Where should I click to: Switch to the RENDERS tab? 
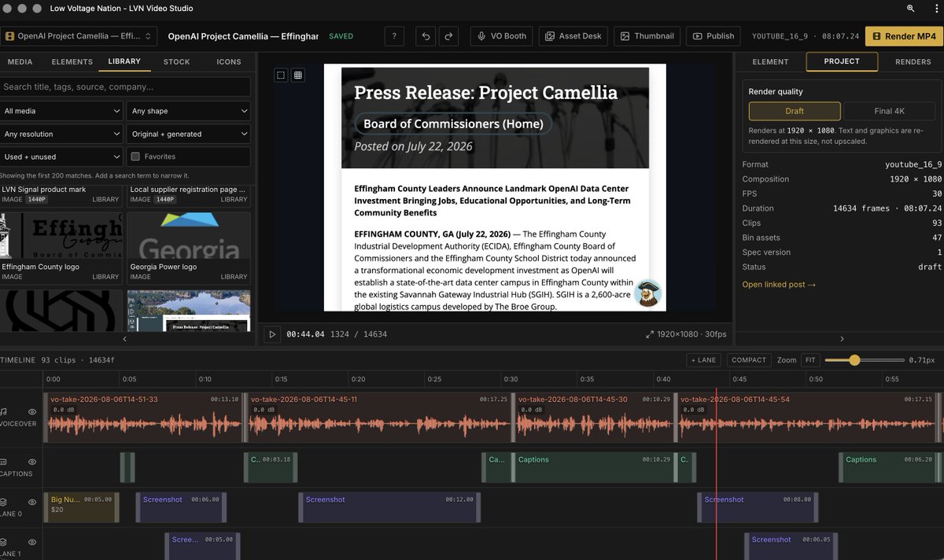pos(913,61)
